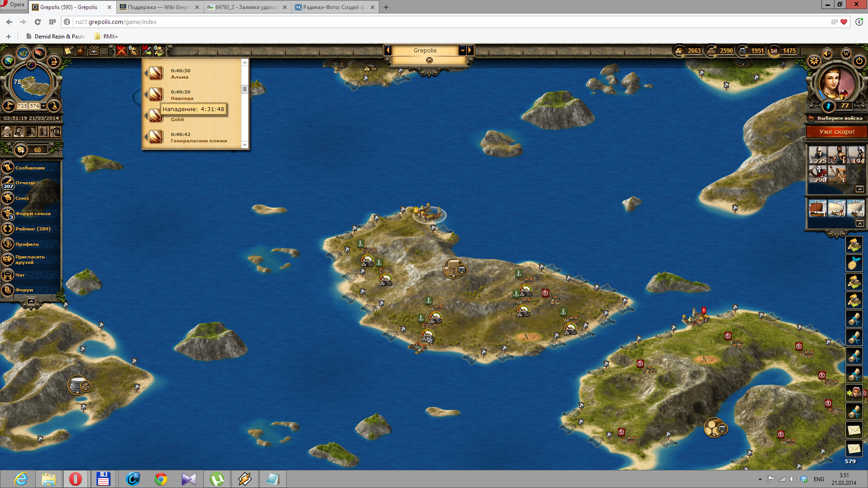Expand the Генеральские пляжи entry arrow
Image resolution: width=868 pixels, height=488 pixels.
pyautogui.click(x=146, y=136)
